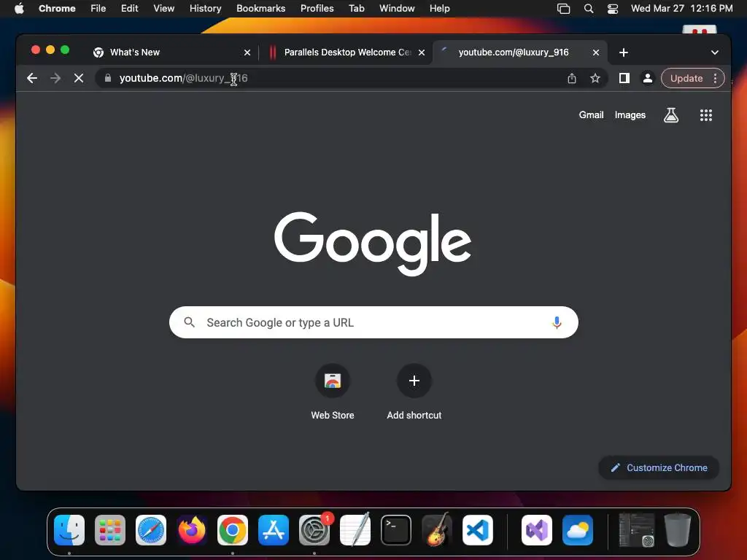This screenshot has width=747, height=560.
Task: Open the Tab menu
Action: 356,9
